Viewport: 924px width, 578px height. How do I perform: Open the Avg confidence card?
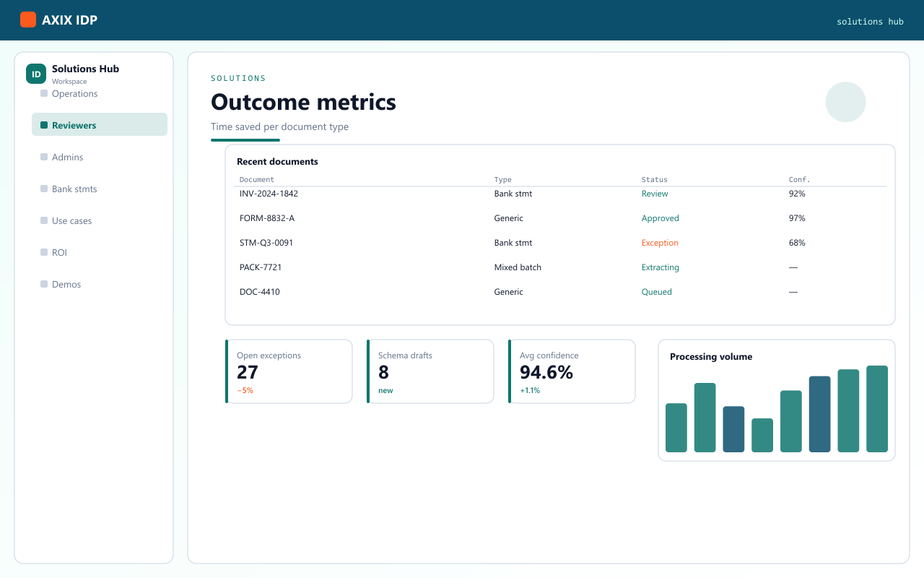click(x=572, y=371)
